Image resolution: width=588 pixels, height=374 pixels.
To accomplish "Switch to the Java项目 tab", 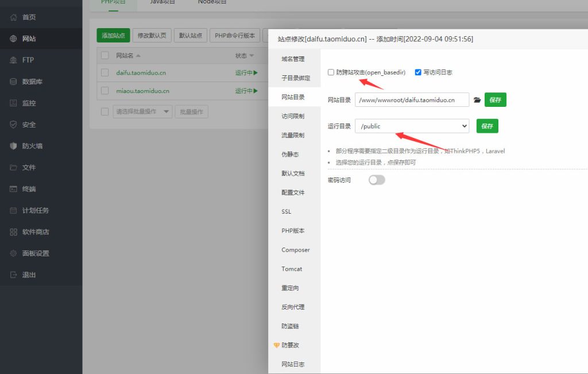I will tap(163, 2).
